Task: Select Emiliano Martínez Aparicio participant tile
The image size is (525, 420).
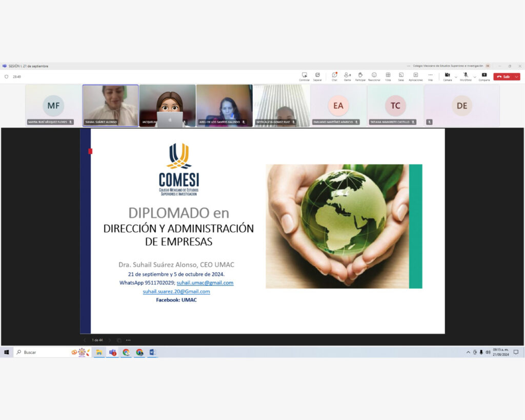Action: [x=338, y=106]
